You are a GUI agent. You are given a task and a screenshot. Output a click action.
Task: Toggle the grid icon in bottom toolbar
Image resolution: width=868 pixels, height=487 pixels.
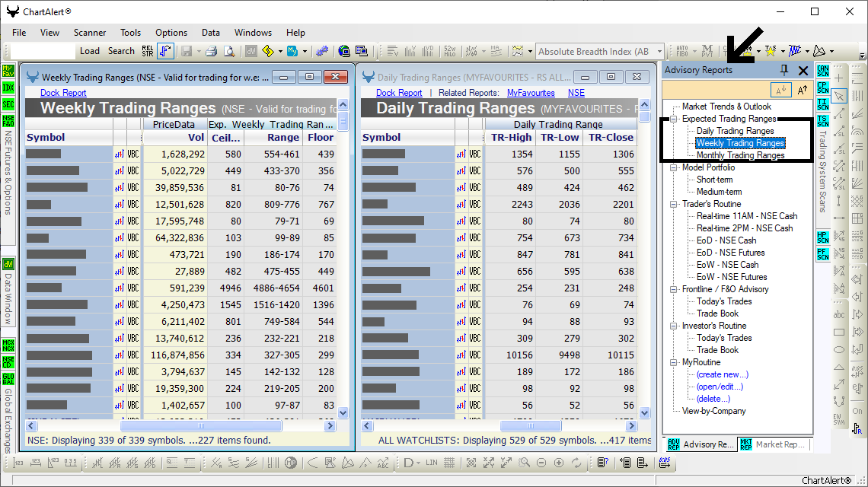point(449,463)
